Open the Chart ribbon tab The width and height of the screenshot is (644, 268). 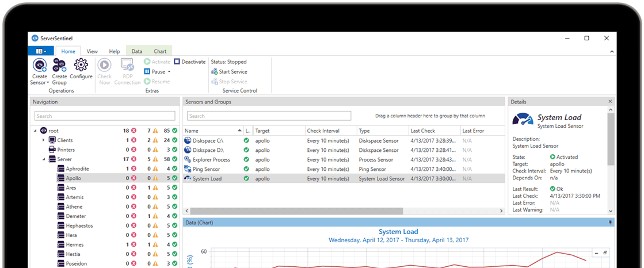point(160,51)
